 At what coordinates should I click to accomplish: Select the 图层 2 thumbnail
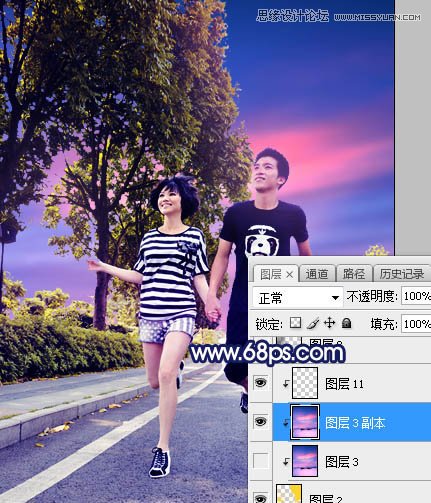[289, 494]
